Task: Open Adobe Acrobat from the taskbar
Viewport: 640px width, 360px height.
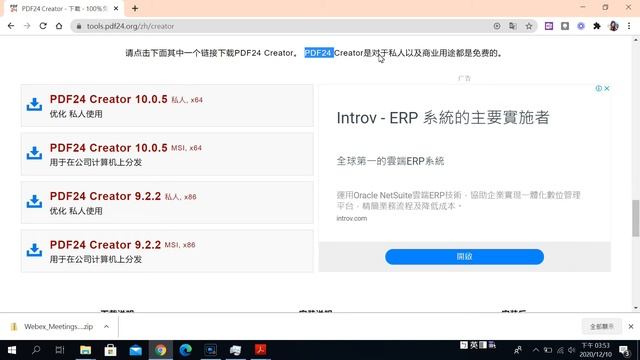Action: coord(260,350)
